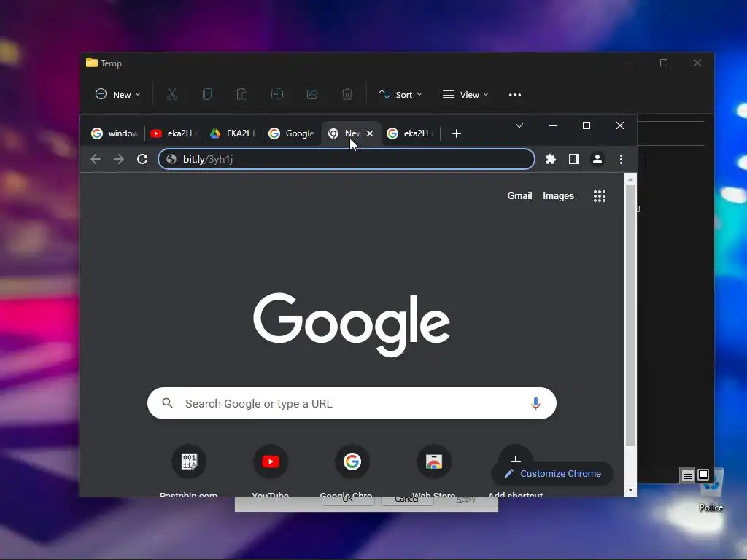
Task: Open the Google apps grid
Action: point(600,195)
